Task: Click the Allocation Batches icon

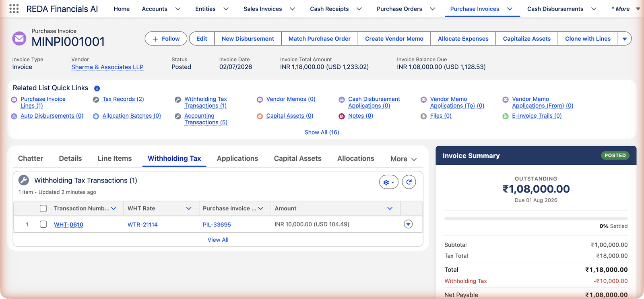Action: pos(96,116)
